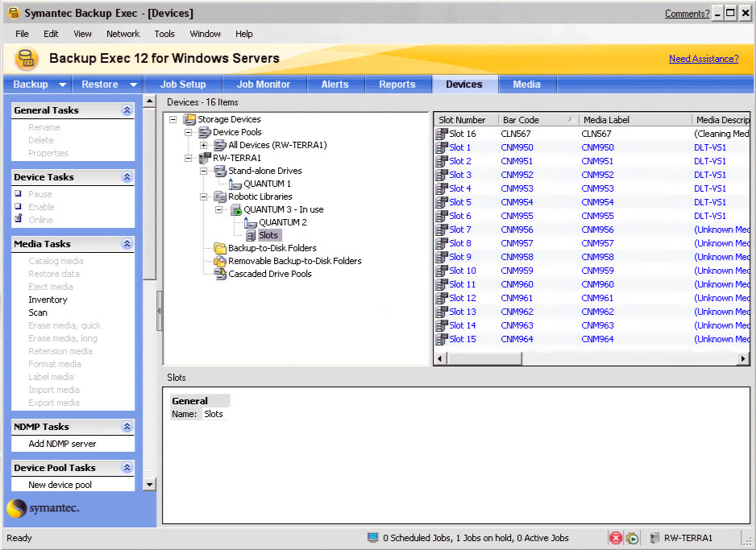The height and width of the screenshot is (550, 756).
Task: Click the Stand-alone Drives icon
Action: pos(220,171)
